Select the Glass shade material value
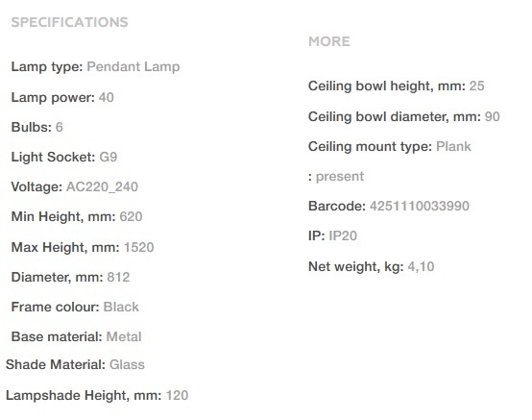The width and height of the screenshot is (532, 420). point(127,364)
